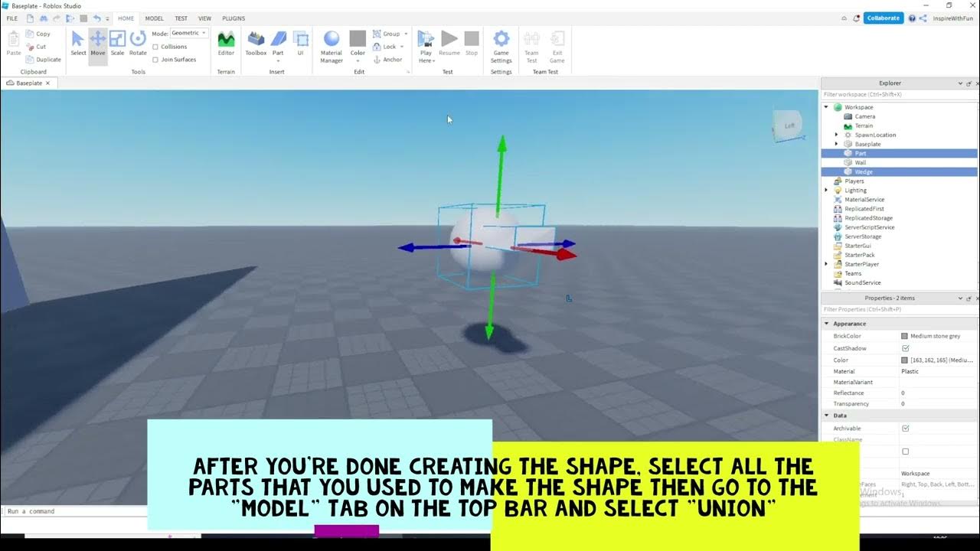The width and height of the screenshot is (980, 551).
Task: Click the Collaborate button
Action: 884,18
